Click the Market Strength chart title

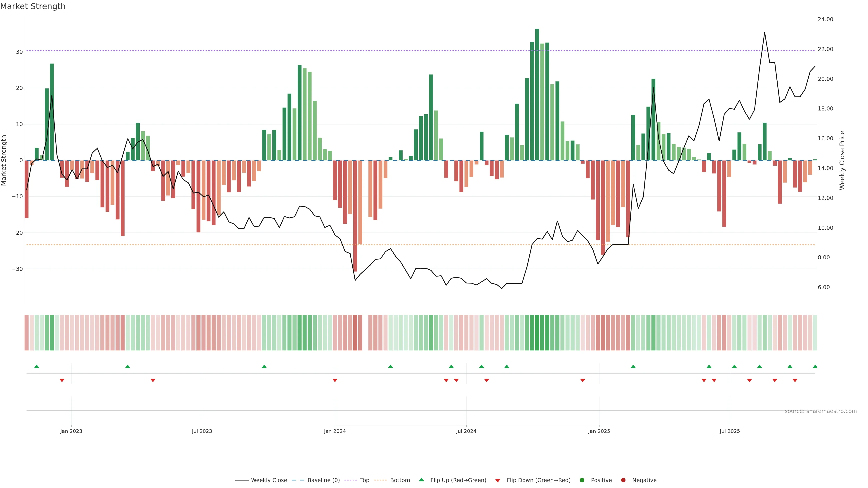pos(33,6)
